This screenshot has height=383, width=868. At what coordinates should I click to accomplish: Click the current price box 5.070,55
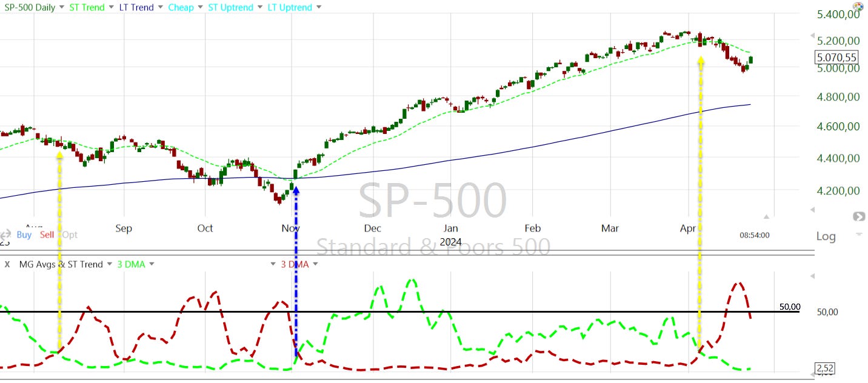pos(836,58)
